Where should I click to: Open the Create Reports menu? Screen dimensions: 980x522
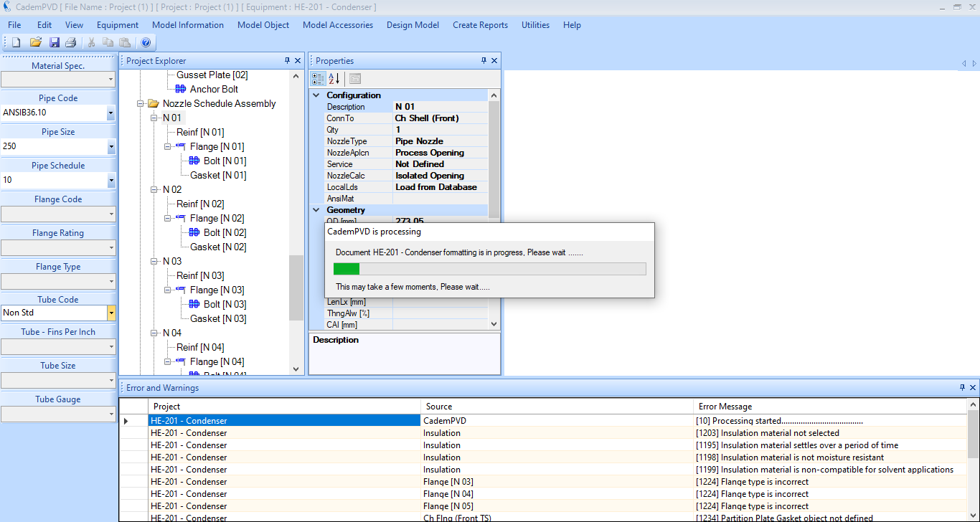click(x=480, y=25)
